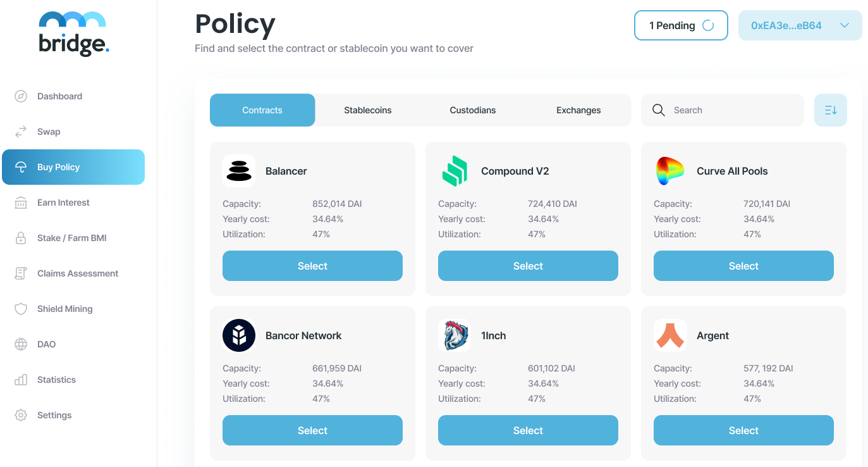868x467 pixels.
Task: Open the Exchanges tab
Action: pyautogui.click(x=578, y=110)
